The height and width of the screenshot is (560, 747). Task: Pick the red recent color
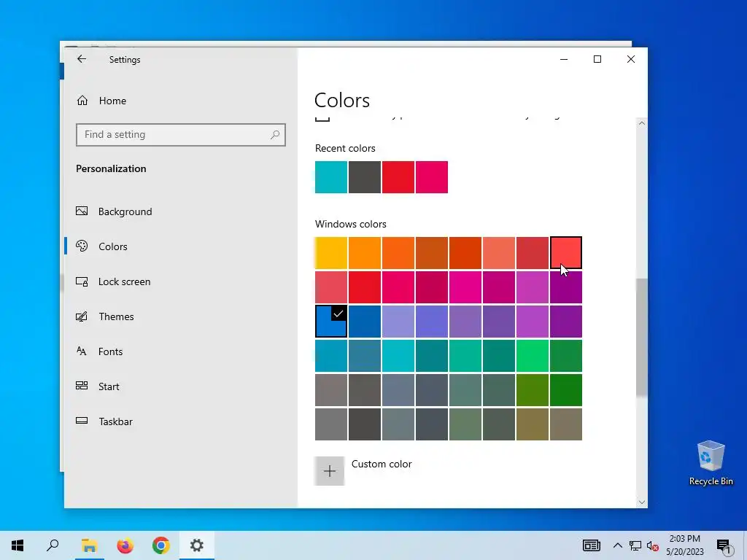pyautogui.click(x=398, y=177)
